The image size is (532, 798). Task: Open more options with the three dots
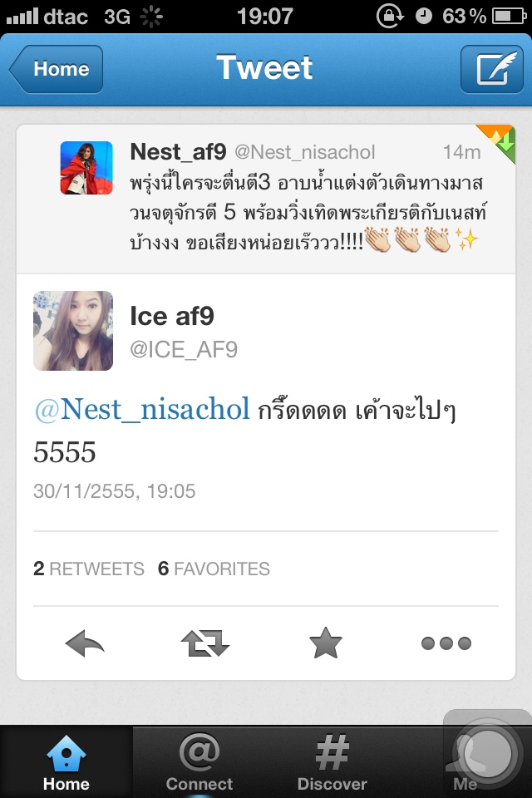point(446,643)
